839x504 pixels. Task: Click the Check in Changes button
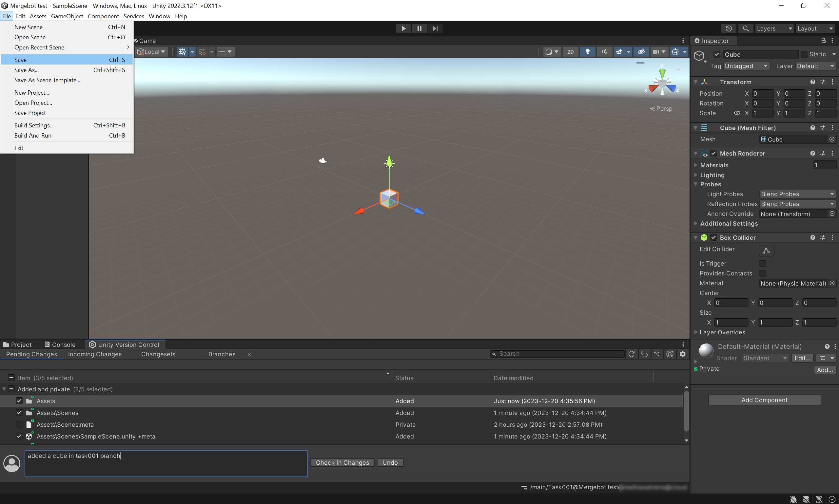[342, 462]
